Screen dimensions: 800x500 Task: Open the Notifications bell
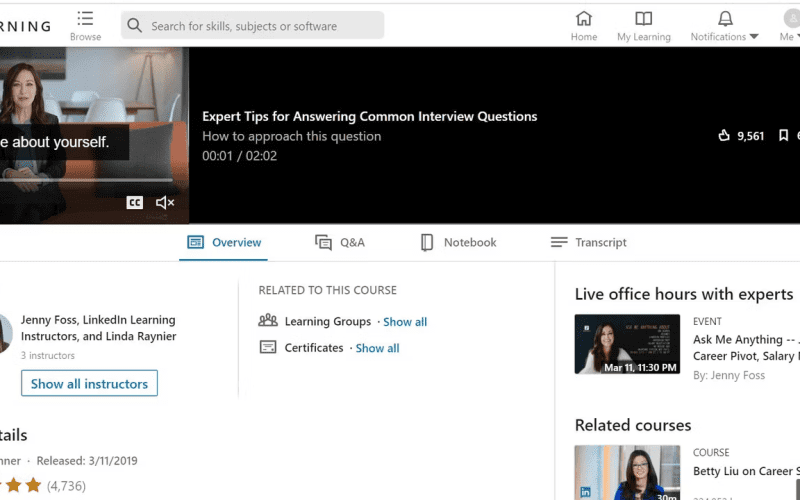tap(725, 19)
